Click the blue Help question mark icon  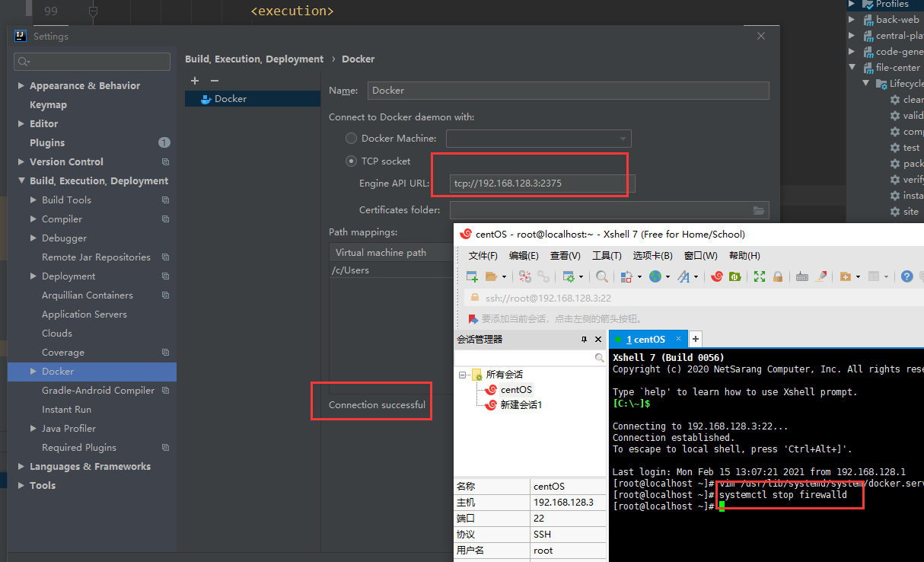pyautogui.click(x=906, y=276)
